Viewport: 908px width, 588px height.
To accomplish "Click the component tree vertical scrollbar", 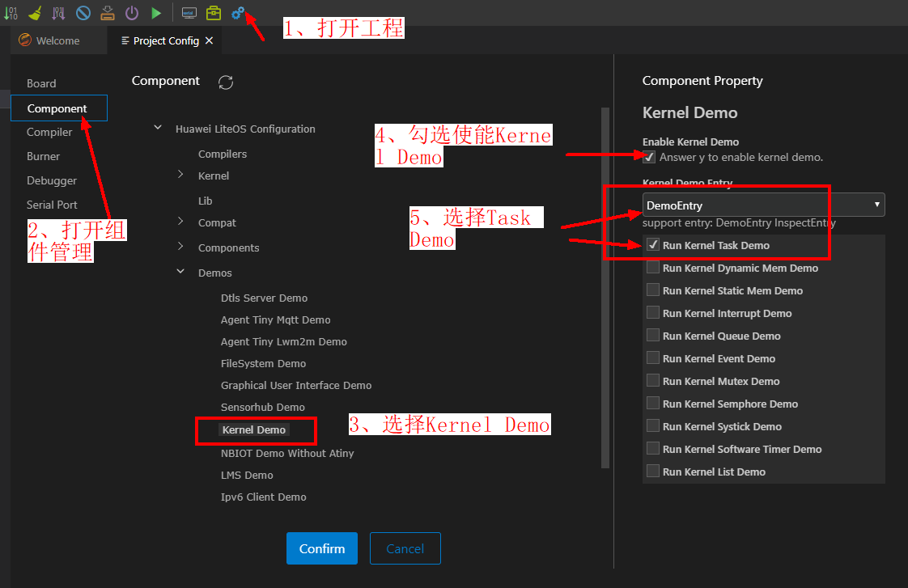I will (605, 288).
